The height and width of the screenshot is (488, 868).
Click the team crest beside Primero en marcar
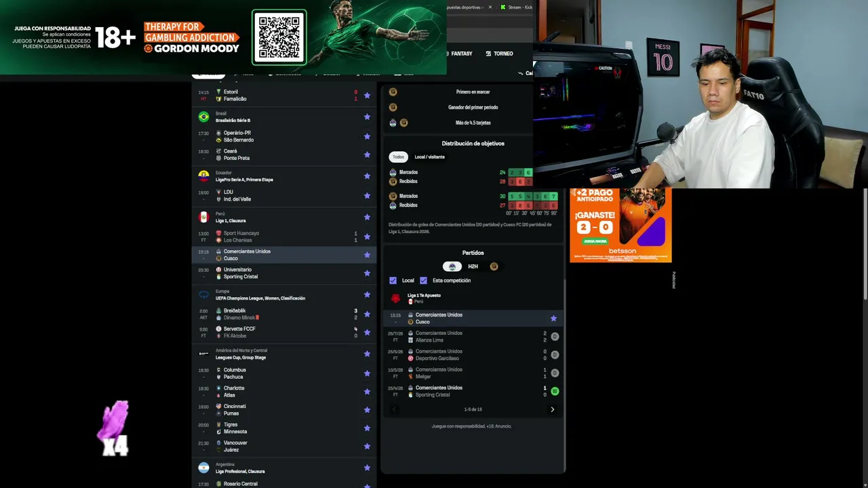(393, 91)
